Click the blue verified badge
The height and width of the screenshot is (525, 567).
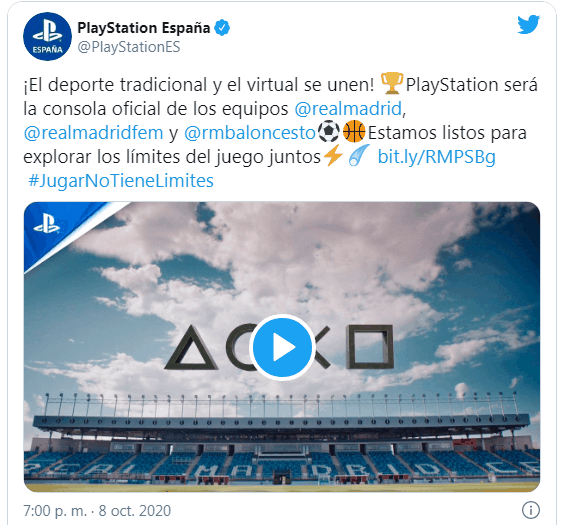coord(222,28)
